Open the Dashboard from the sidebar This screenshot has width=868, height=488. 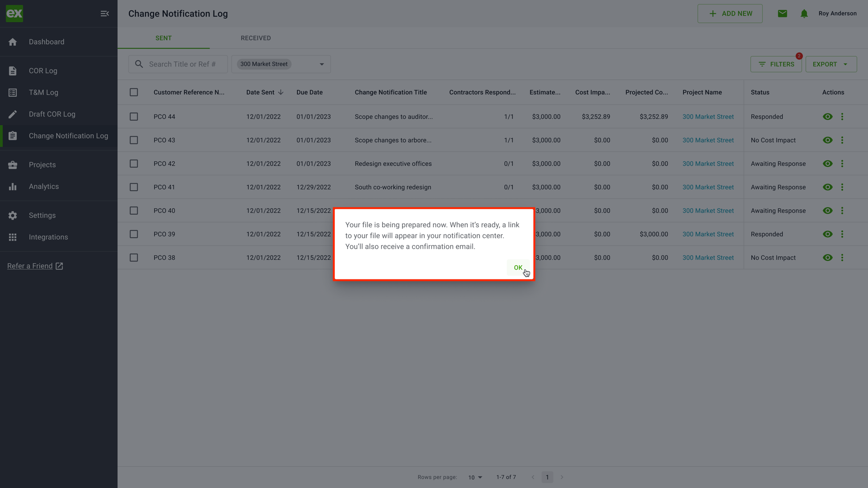46,41
